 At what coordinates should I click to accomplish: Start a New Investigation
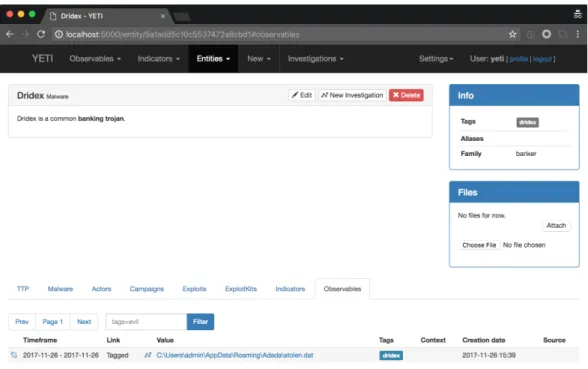click(352, 95)
